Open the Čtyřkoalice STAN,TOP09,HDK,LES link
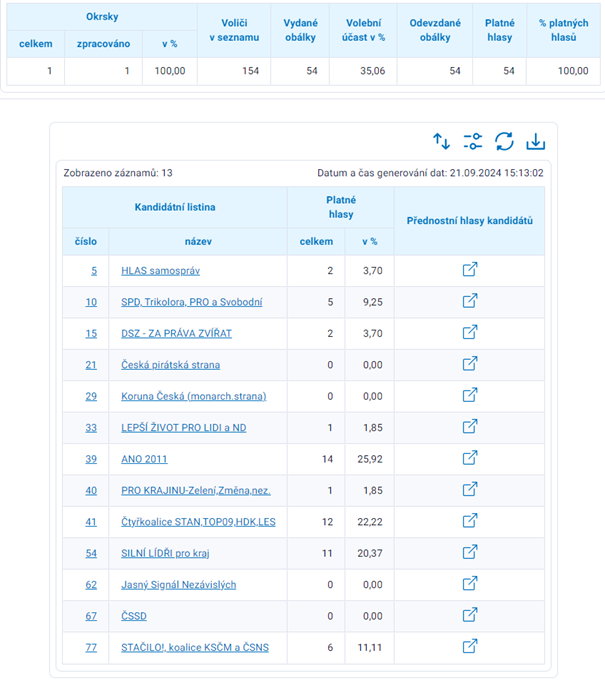605x683 pixels. (198, 522)
